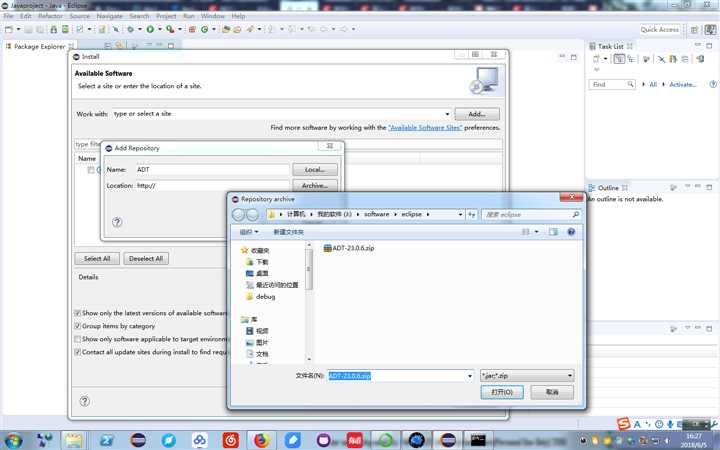Click the Deselect All button

coord(146,259)
